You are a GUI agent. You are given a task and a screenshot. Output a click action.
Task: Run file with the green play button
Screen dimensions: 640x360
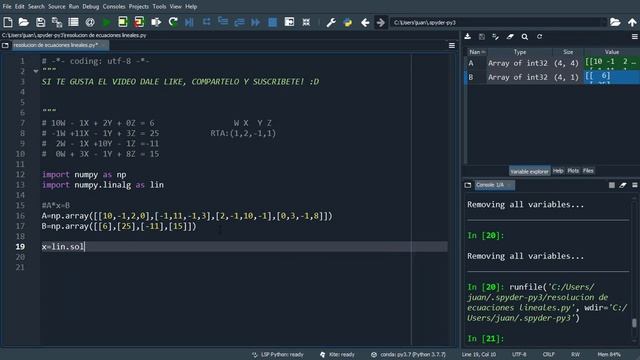[x=106, y=22]
